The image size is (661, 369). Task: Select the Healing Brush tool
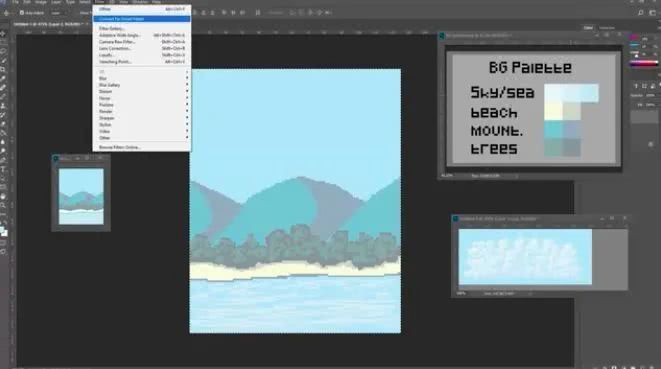(x=3, y=88)
